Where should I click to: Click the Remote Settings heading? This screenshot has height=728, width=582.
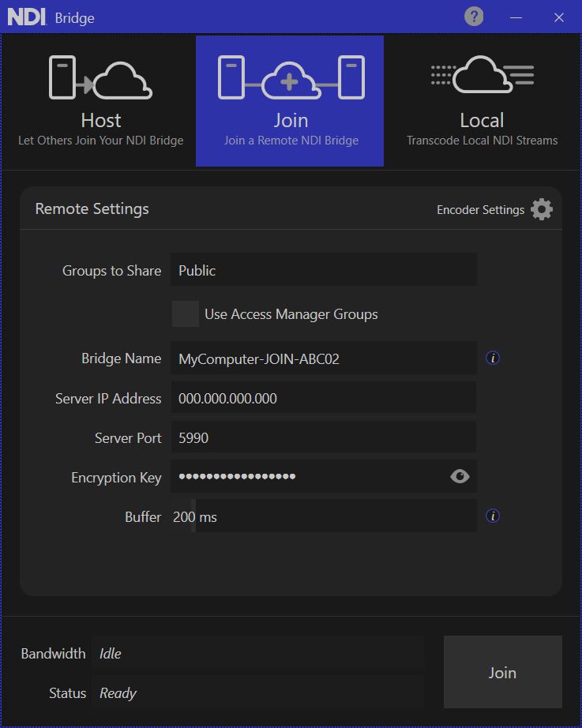[x=92, y=209]
